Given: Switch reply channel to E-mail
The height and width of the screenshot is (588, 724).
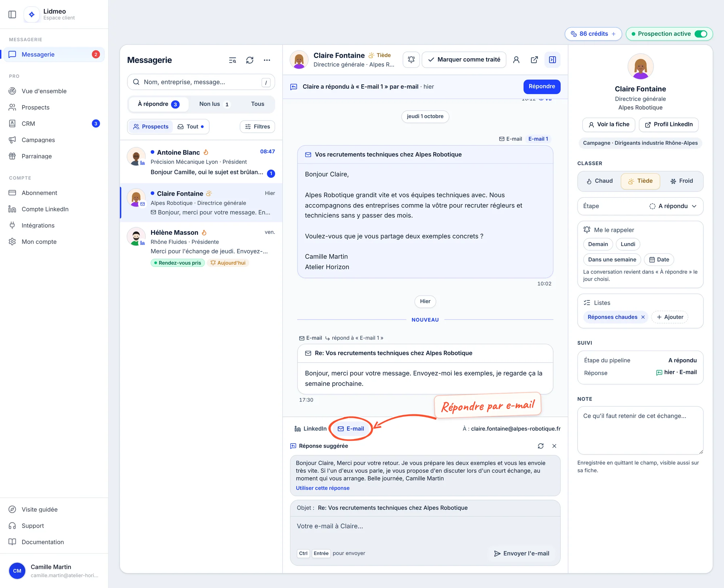Looking at the screenshot, I should 351,428.
